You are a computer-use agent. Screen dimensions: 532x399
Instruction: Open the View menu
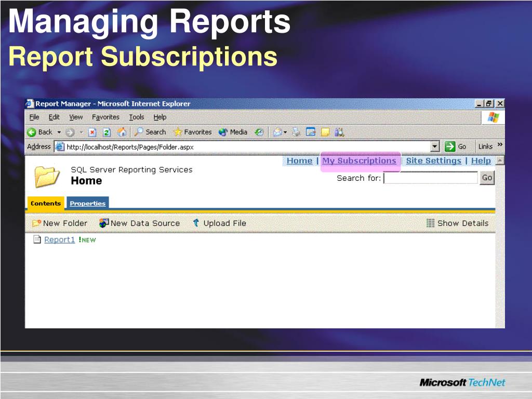(76, 117)
